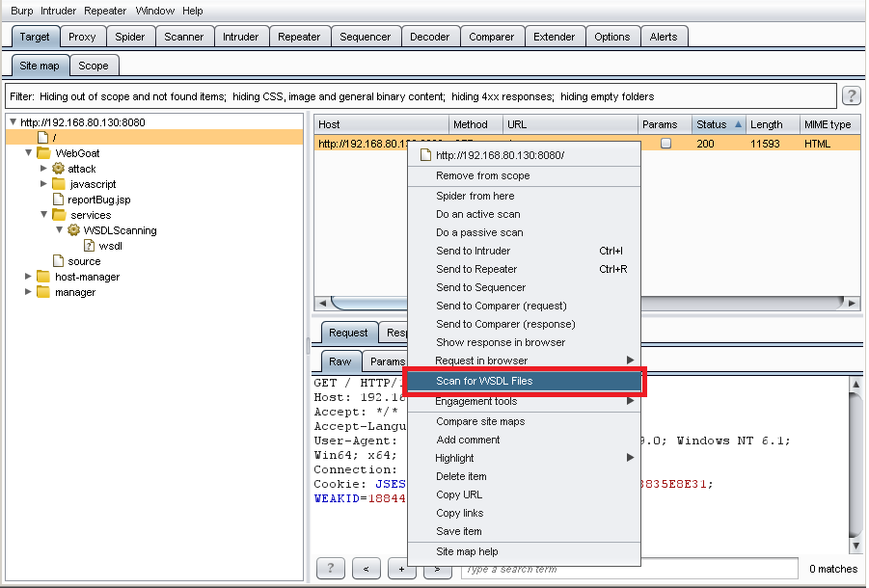
Task: Open the host-manager folder icon
Action: coord(43,277)
